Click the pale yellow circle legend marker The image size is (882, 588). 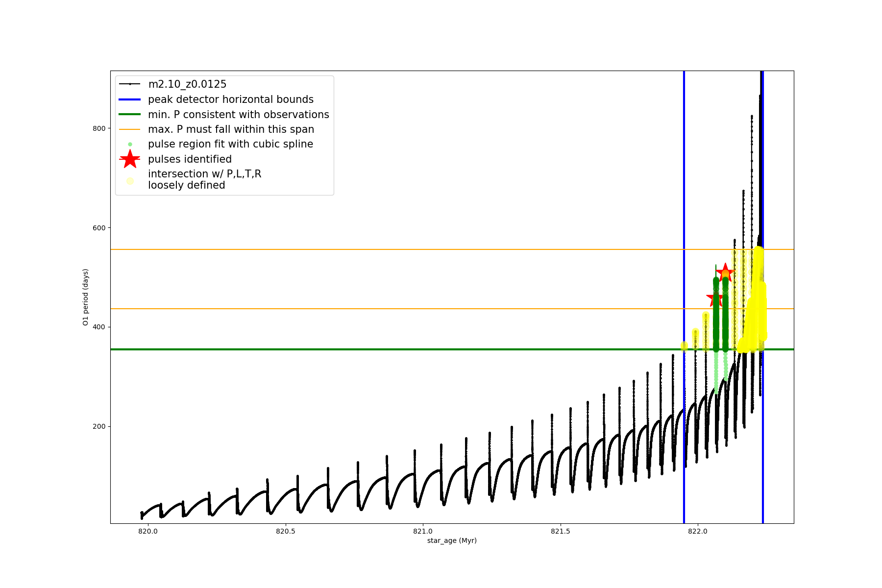(x=130, y=181)
